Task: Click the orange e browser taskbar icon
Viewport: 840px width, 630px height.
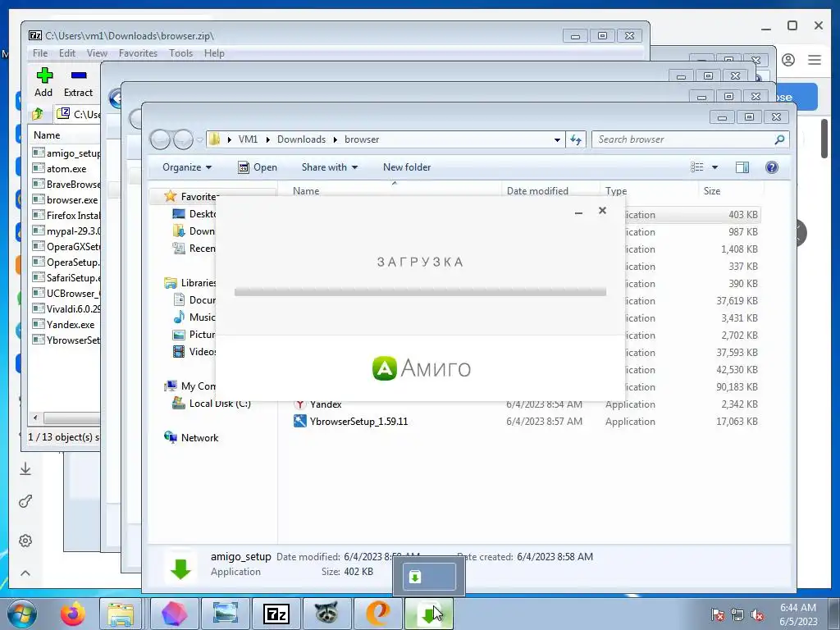Action: (377, 614)
